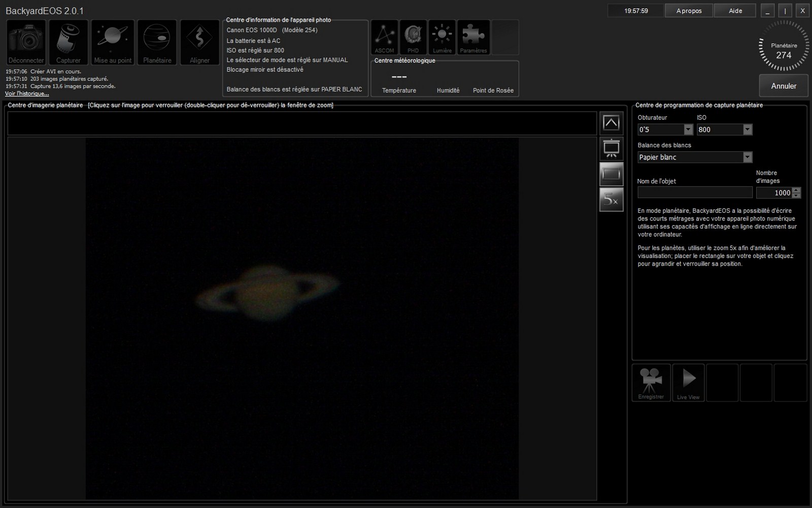Click the Lumière brightness icon
This screenshot has width=812, height=508.
coord(442,38)
